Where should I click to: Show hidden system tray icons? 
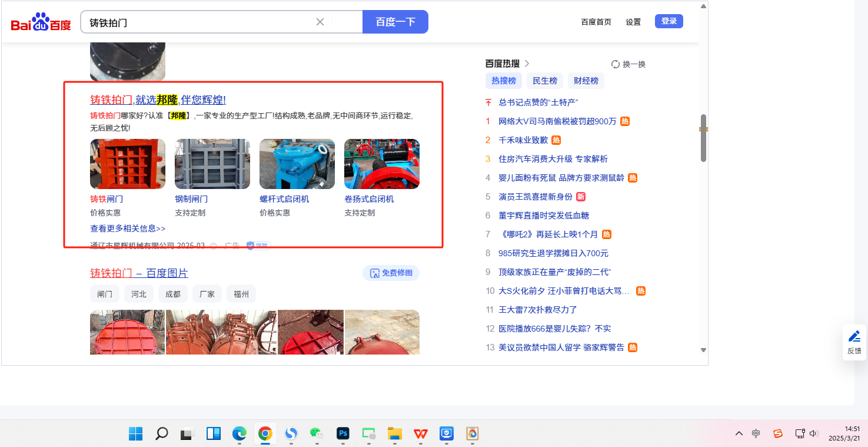pyautogui.click(x=739, y=434)
